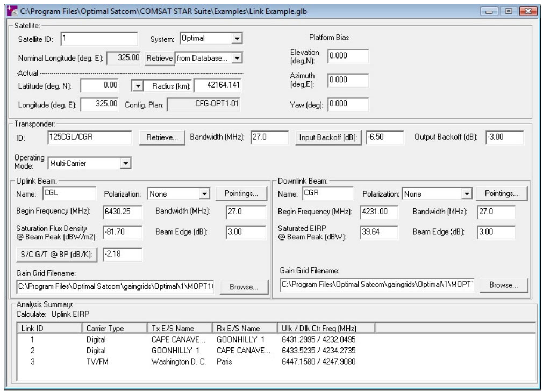Click the Transponder ID field
This screenshot has width=543, height=392.
pos(90,137)
